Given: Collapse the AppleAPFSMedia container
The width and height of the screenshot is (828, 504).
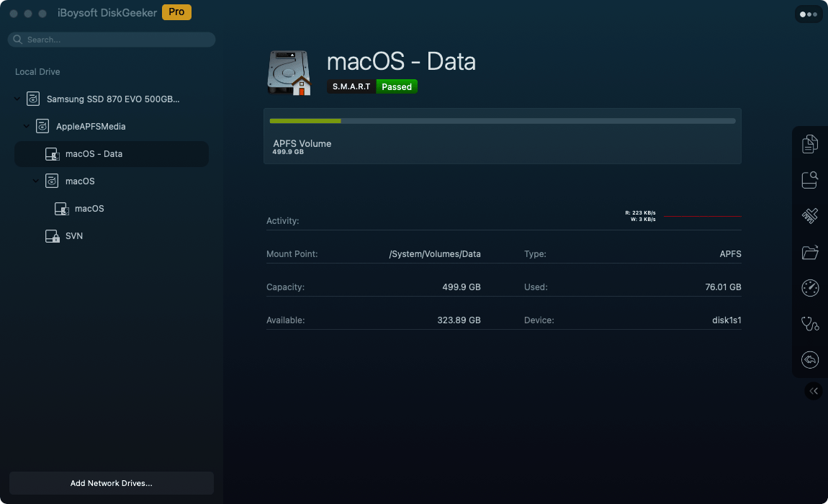Looking at the screenshot, I should pos(27,127).
